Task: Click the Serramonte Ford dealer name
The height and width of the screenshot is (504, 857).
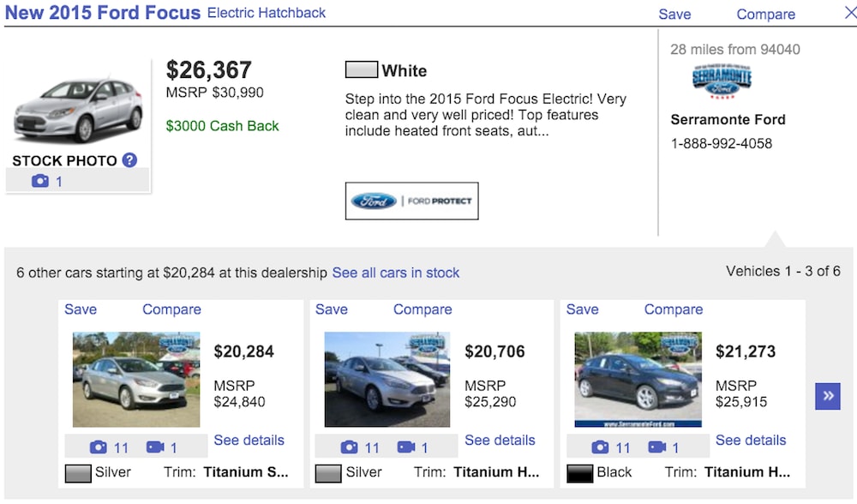Action: tap(728, 119)
